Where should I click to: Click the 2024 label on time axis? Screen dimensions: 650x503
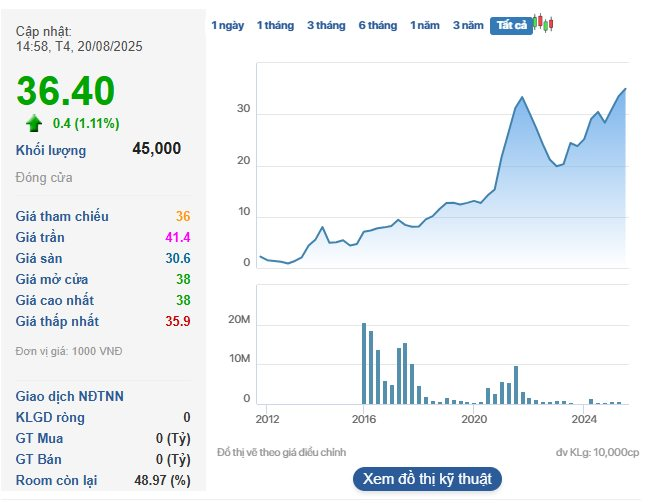point(584,419)
